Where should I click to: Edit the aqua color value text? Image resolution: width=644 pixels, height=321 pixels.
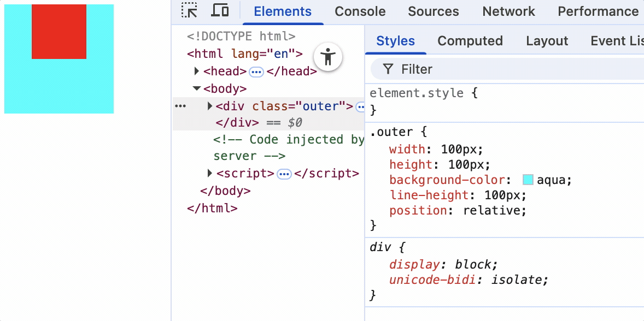coord(551,180)
